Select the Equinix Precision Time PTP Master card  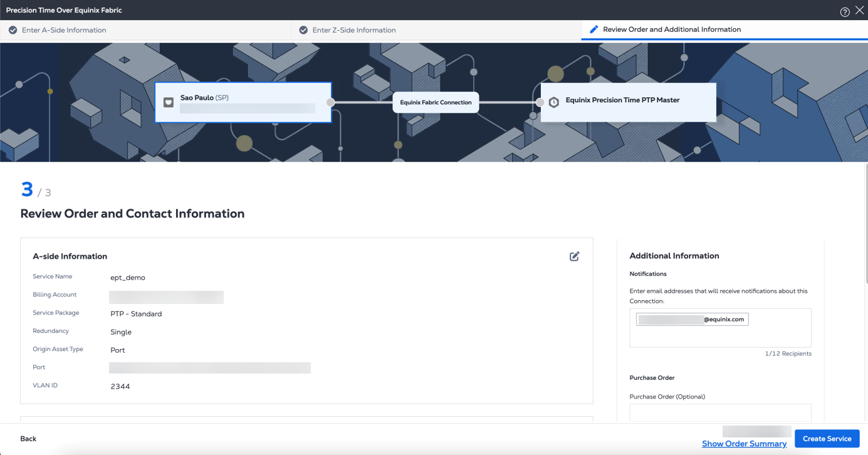point(628,102)
